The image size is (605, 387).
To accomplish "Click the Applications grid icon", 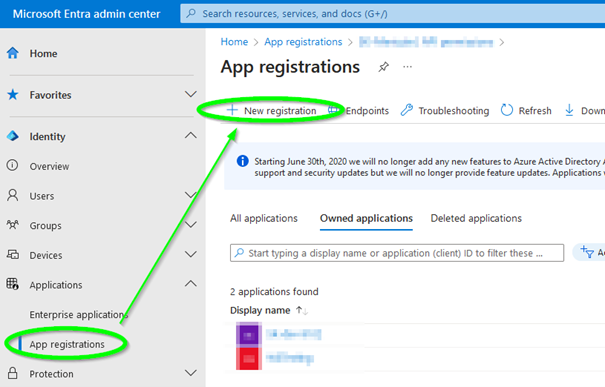I will pos(12,284).
